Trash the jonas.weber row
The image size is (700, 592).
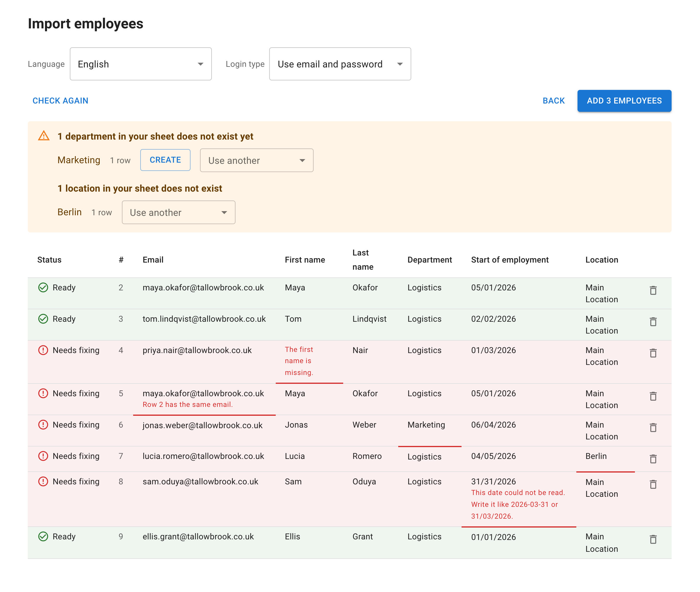[653, 427]
